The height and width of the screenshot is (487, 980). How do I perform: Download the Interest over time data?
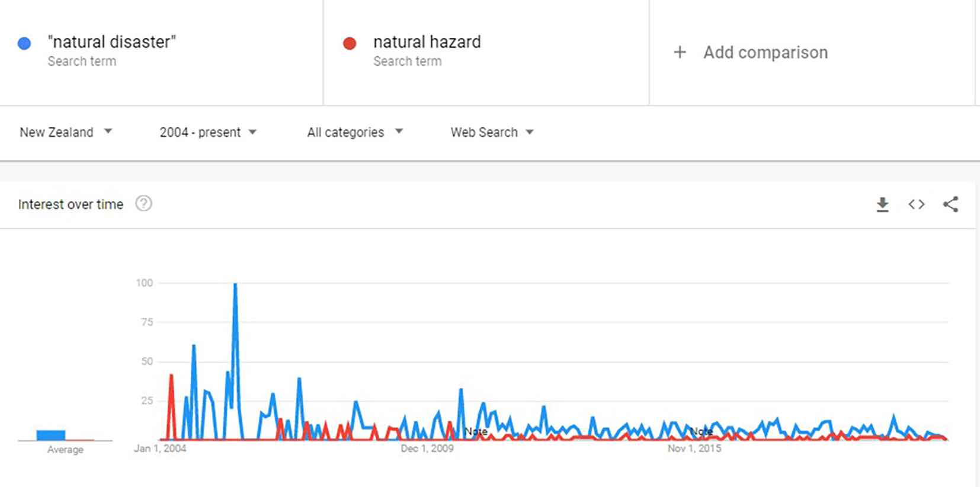882,204
